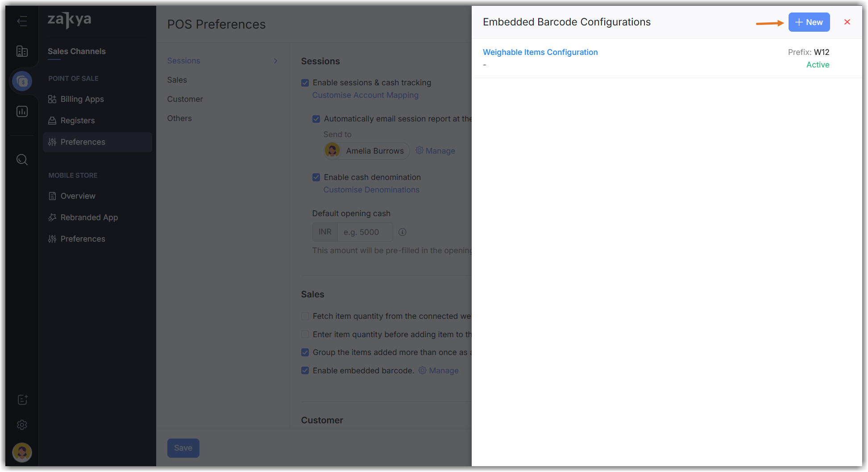Open the Manage link beside Enable embedded barcode

point(443,371)
